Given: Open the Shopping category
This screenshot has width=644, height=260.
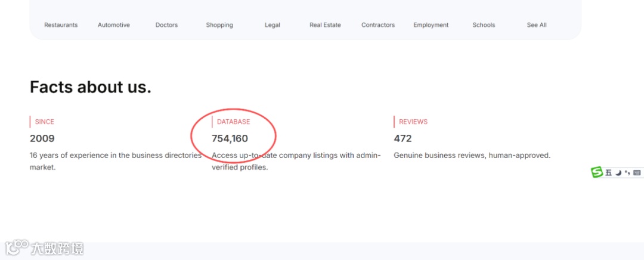Looking at the screenshot, I should [x=219, y=25].
